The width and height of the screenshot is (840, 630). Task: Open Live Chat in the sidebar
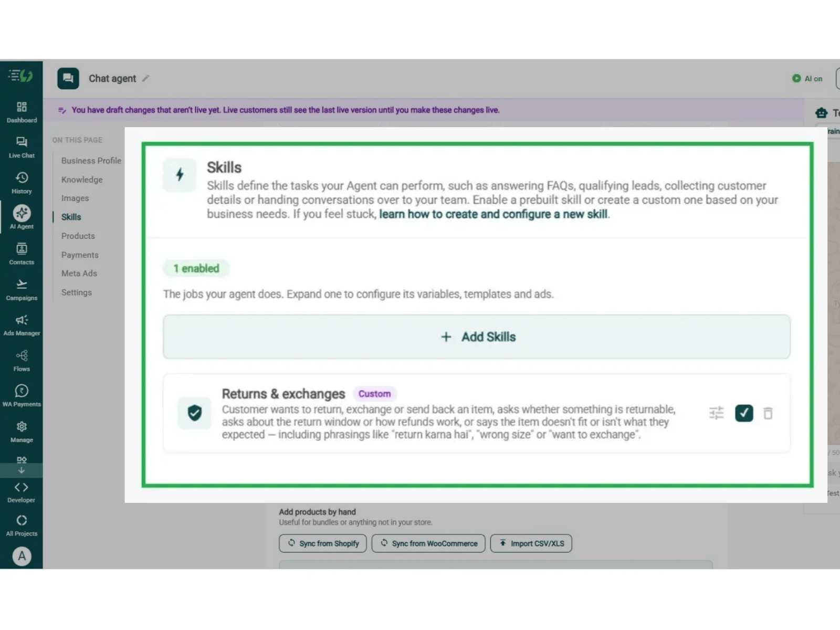coord(22,148)
